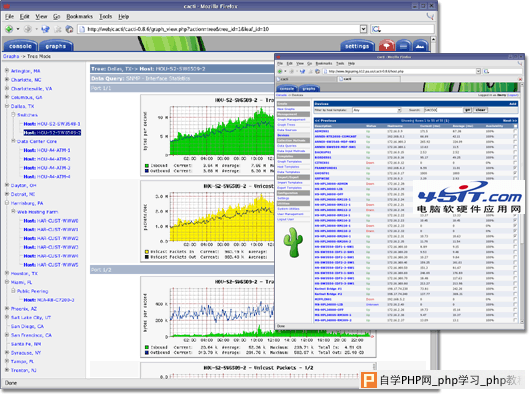The width and height of the screenshot is (530, 394).
Task: Click the clear button beside search
Action: point(480,110)
